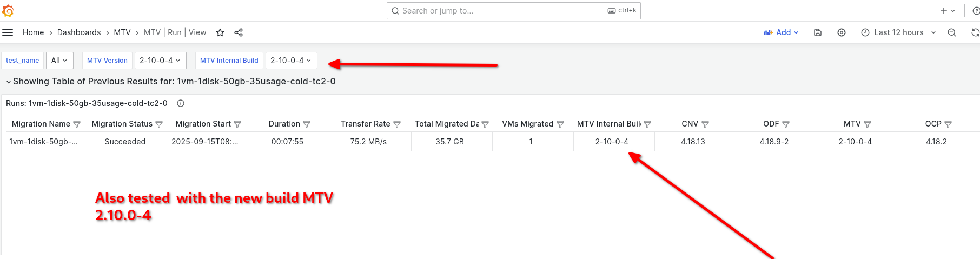Click the Grafana logo icon
Screen dimensions: 980x259
8,11
